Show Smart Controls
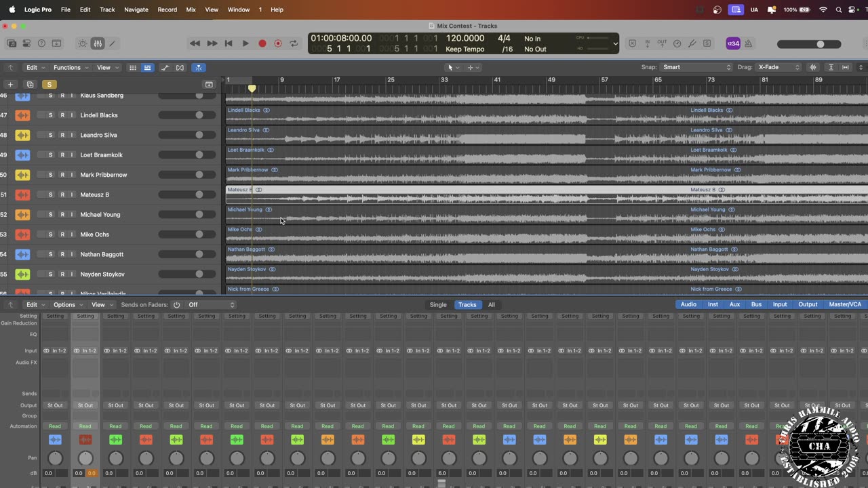Viewport: 868px width, 488px height. (83, 43)
